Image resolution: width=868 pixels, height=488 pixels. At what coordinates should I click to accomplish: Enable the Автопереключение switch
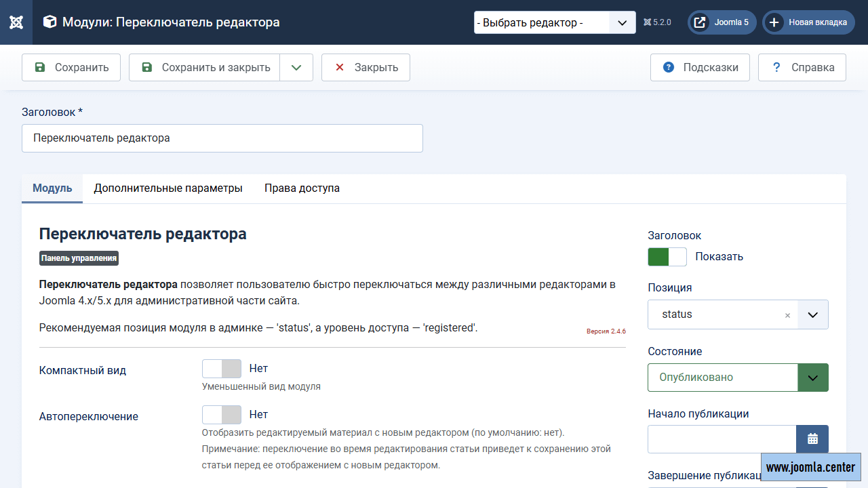click(x=222, y=415)
